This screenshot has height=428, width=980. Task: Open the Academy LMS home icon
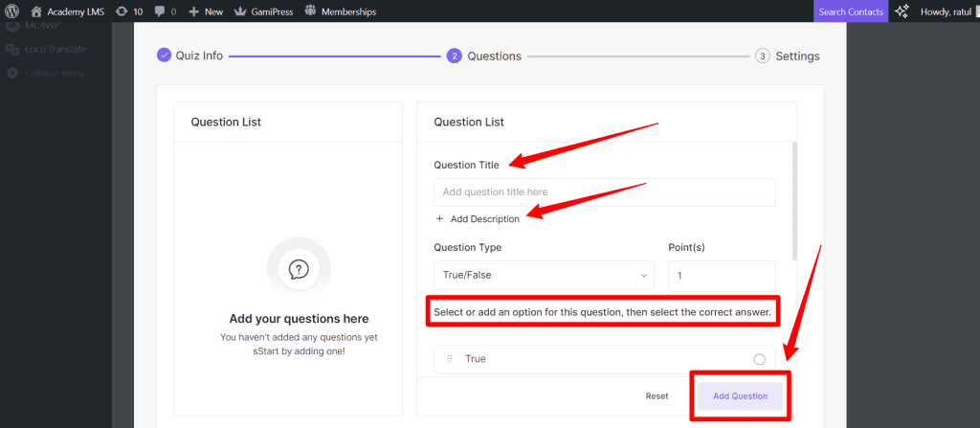(x=35, y=11)
